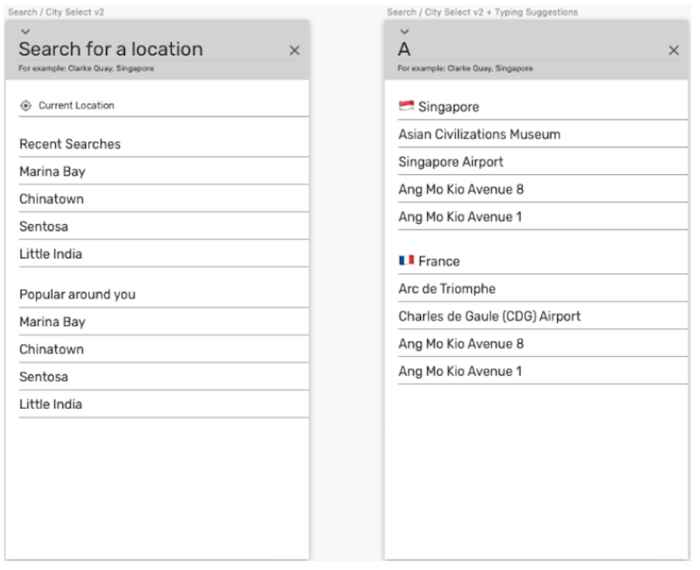Clear the typed 'A' search with X
Screen dimensions: 700x570
[x=673, y=50]
